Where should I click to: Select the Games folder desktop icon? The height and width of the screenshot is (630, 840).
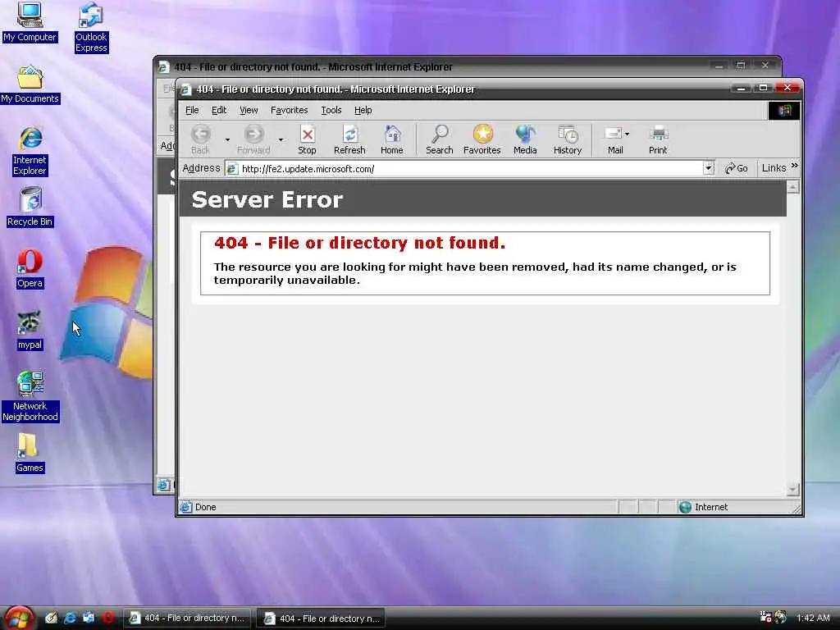click(x=30, y=453)
